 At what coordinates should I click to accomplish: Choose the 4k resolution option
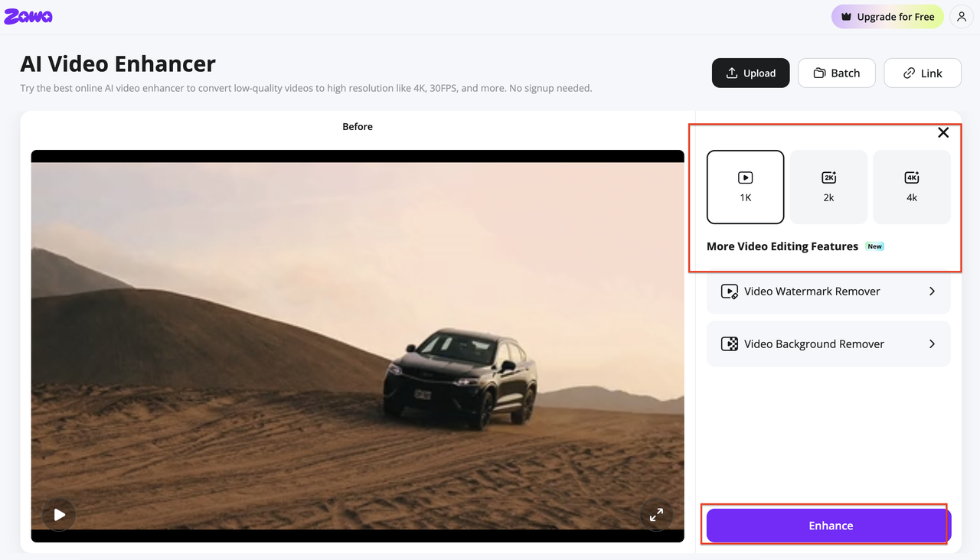click(x=912, y=187)
